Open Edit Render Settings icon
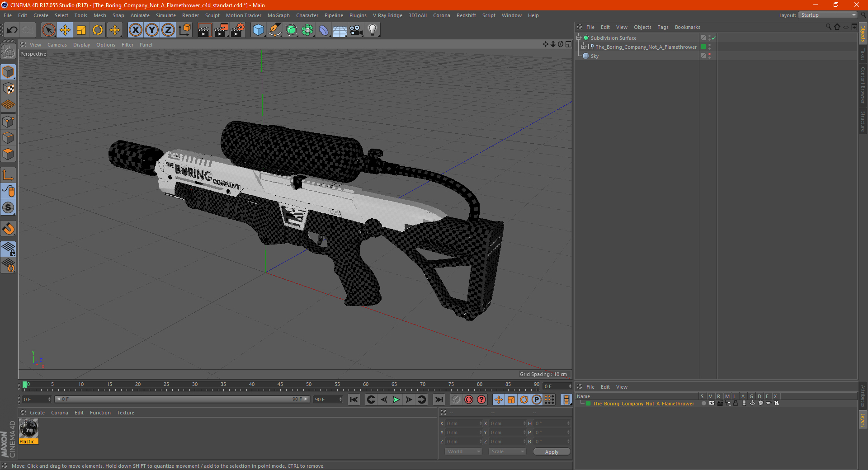Screen dimensions: 868x470 coord(237,30)
